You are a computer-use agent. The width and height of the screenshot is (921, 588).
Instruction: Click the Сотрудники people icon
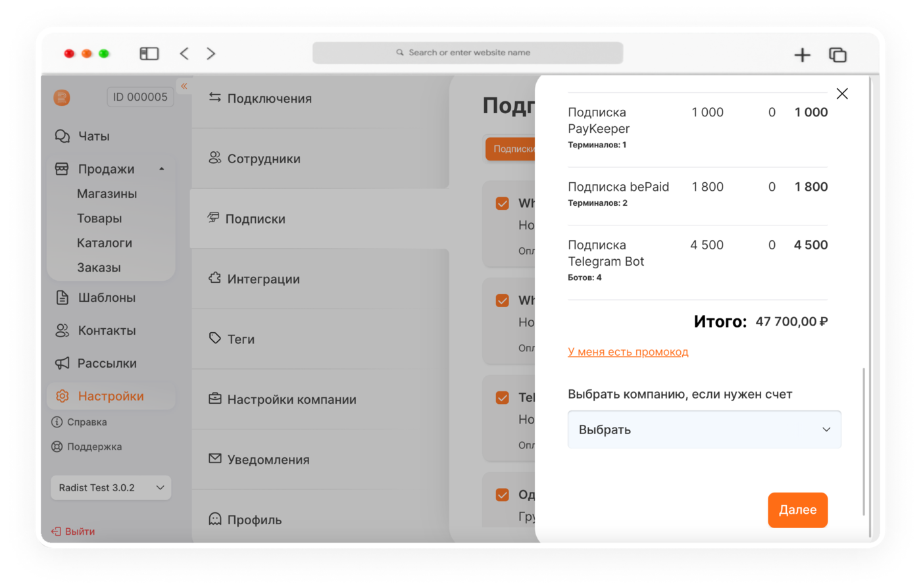pos(215,158)
